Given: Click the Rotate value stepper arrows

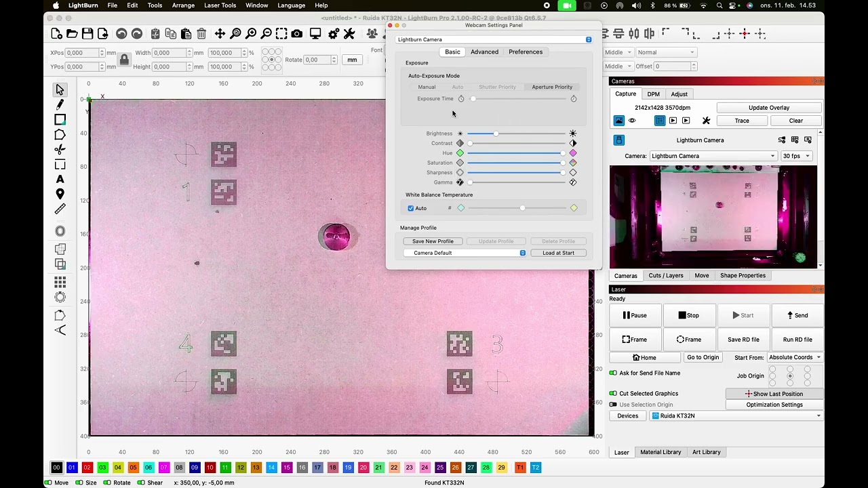Looking at the screenshot, I should click(334, 60).
